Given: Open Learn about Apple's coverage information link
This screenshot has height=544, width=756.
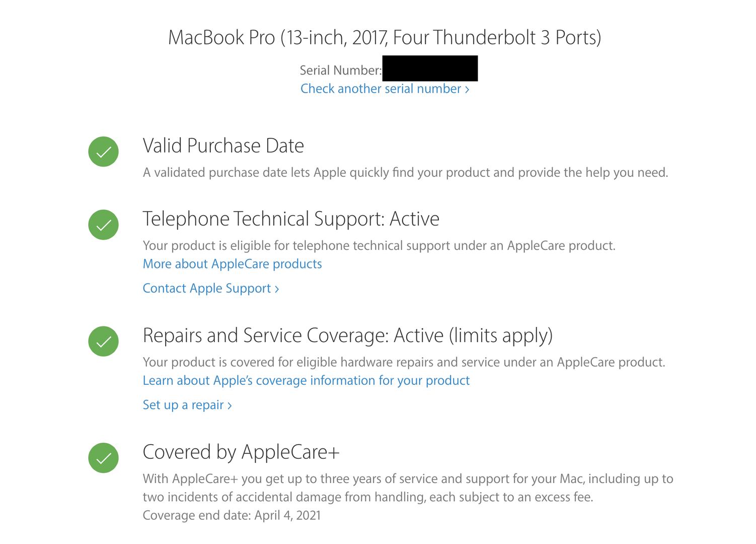Looking at the screenshot, I should pos(306,380).
